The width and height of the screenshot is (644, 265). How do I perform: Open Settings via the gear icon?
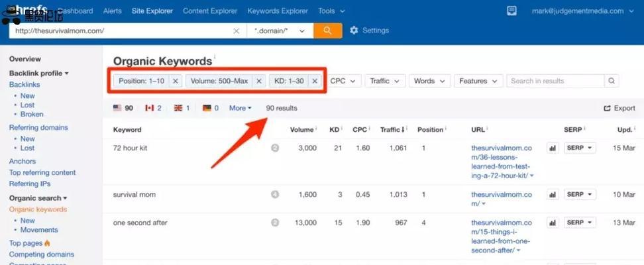point(354,30)
